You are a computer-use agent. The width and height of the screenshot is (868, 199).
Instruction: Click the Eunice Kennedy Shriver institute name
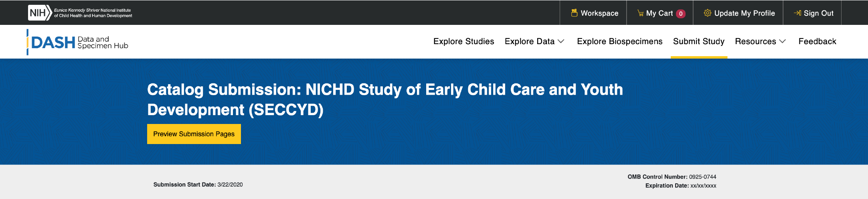93,13
